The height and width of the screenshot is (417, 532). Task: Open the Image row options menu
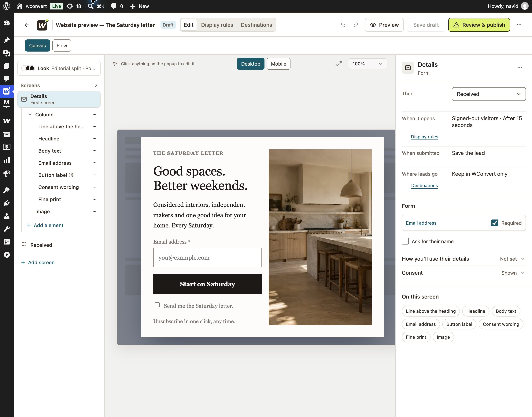94,211
